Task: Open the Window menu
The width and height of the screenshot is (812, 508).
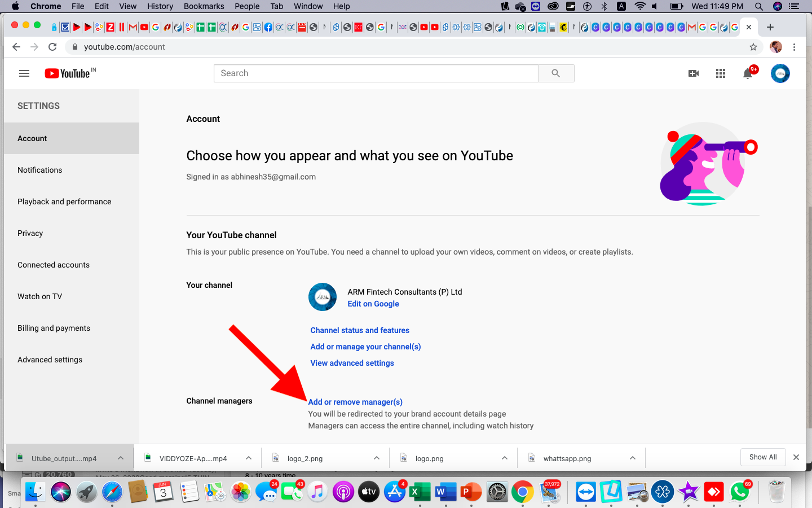Action: [x=308, y=6]
